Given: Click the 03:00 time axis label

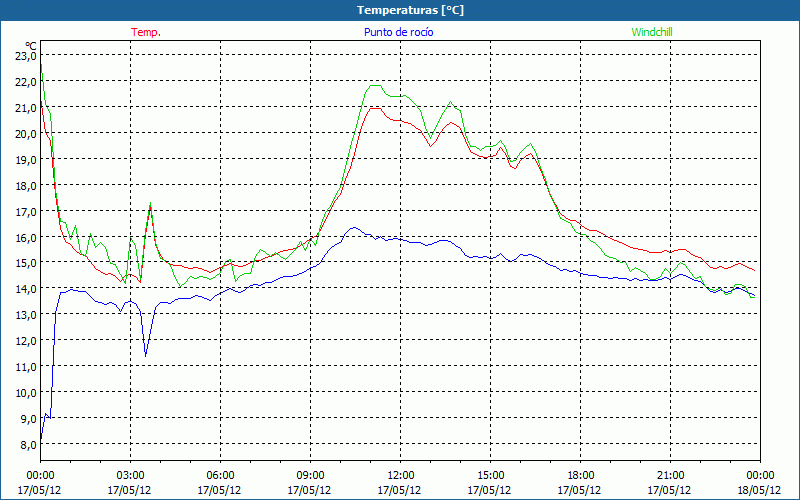Looking at the screenshot, I should [130, 476].
